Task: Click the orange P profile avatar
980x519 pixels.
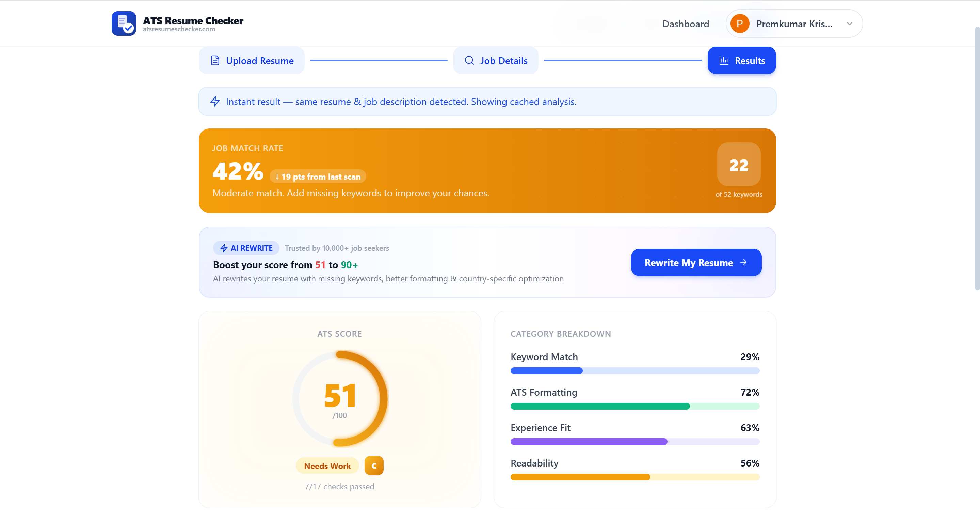Action: [740, 24]
